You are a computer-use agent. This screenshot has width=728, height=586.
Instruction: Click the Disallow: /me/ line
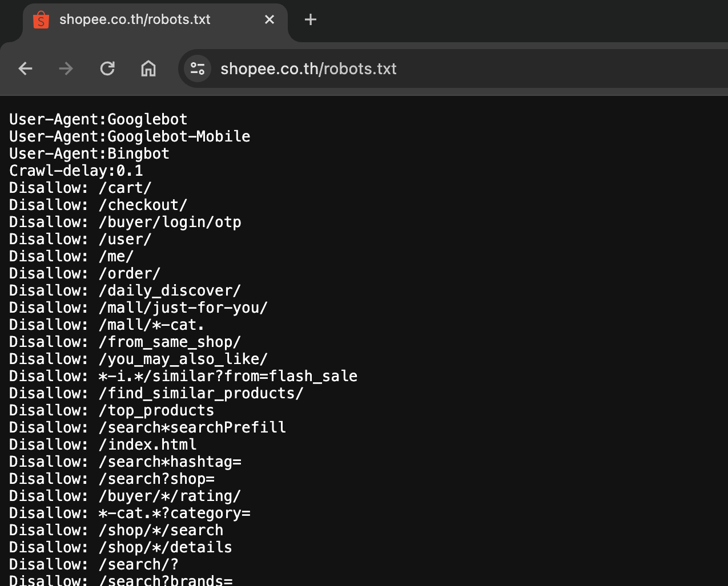[71, 256]
